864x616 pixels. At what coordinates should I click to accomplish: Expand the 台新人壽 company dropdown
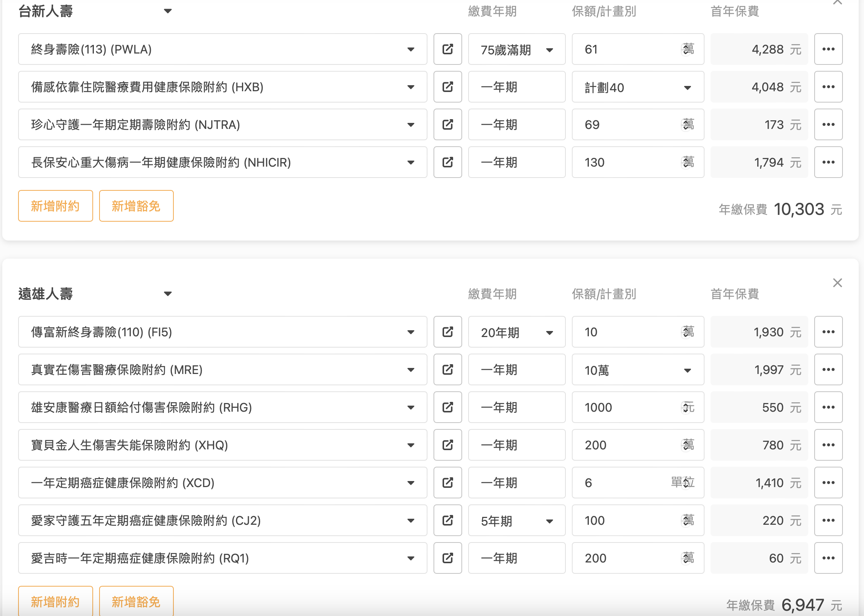point(168,11)
